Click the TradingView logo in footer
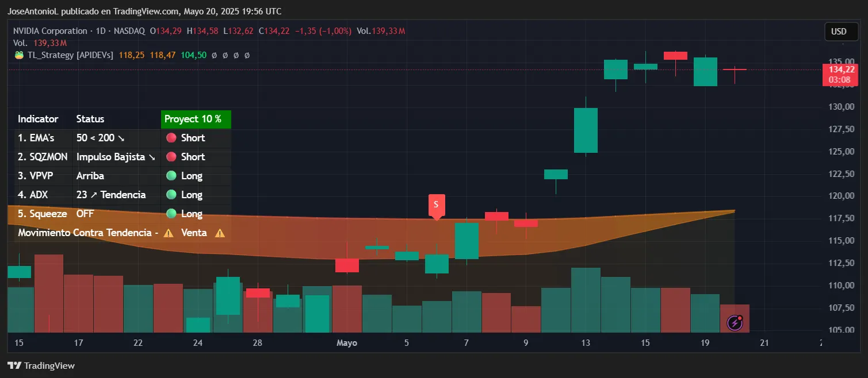868x378 pixels. tap(41, 365)
